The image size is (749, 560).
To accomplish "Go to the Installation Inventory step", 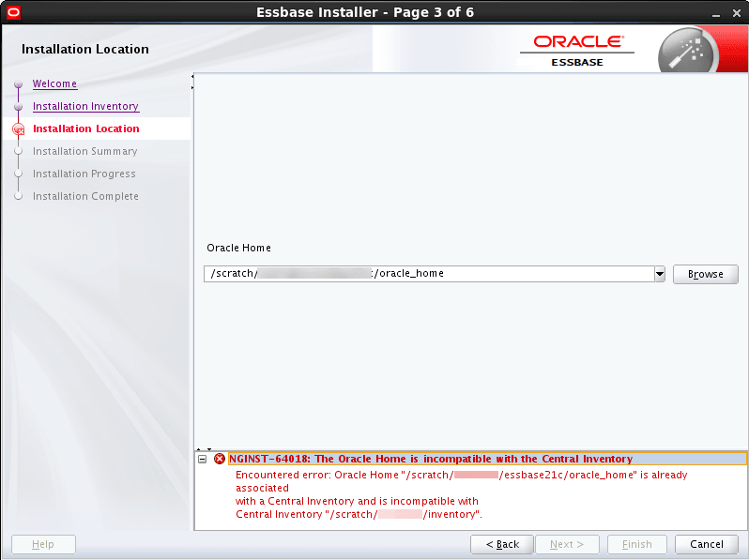I will [x=86, y=106].
